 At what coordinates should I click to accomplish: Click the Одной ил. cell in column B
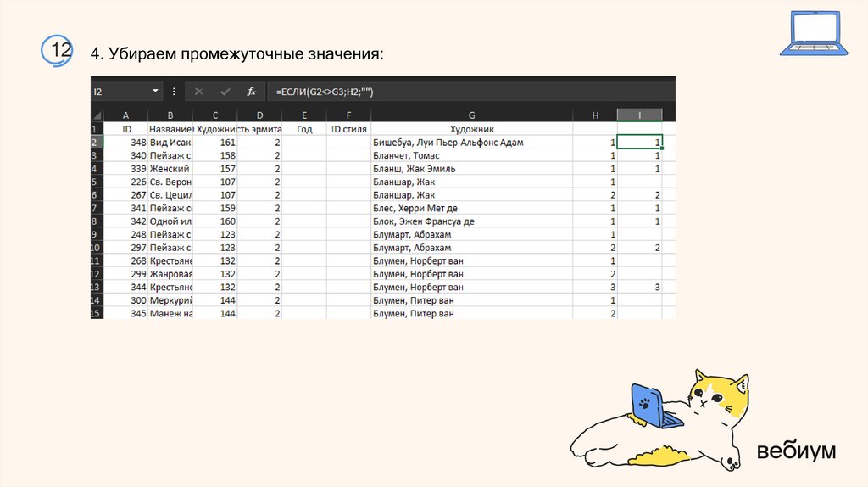click(x=170, y=221)
